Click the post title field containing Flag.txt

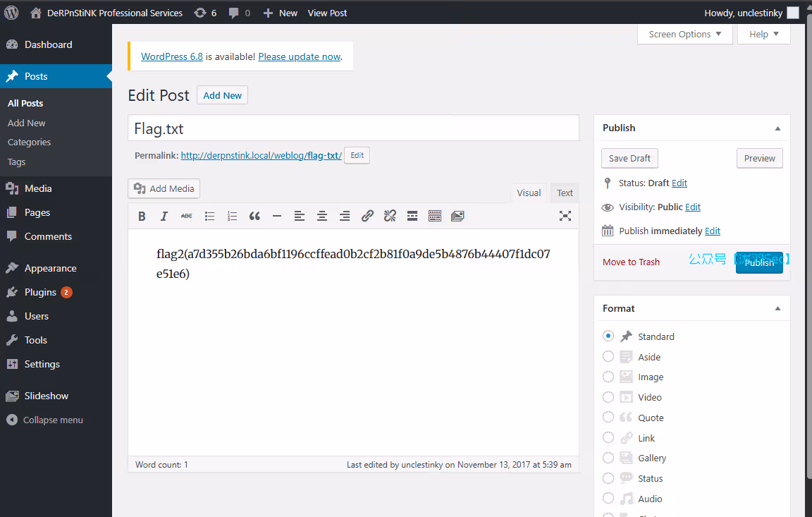(352, 128)
